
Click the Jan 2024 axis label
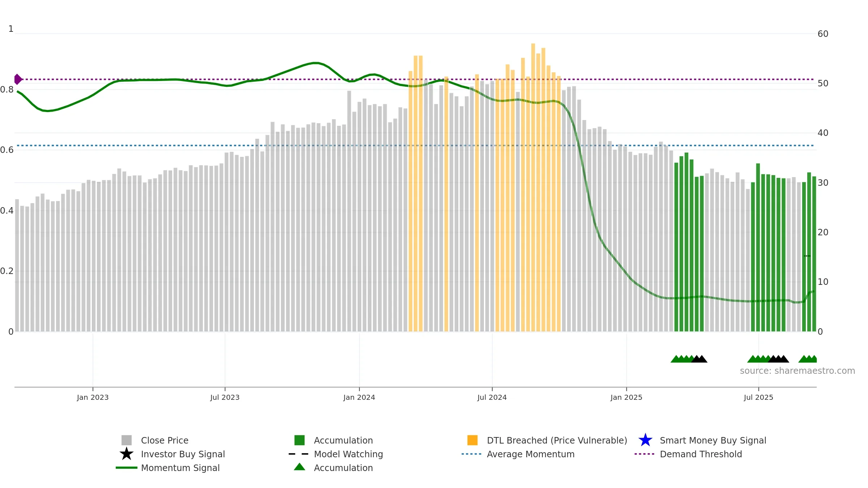coord(359,397)
